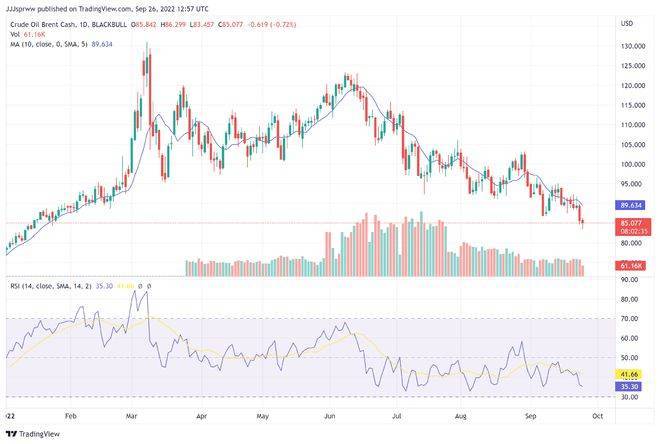Click the TradingView logo at bottom left
Viewport: 660px width, 444px height.
(34, 434)
